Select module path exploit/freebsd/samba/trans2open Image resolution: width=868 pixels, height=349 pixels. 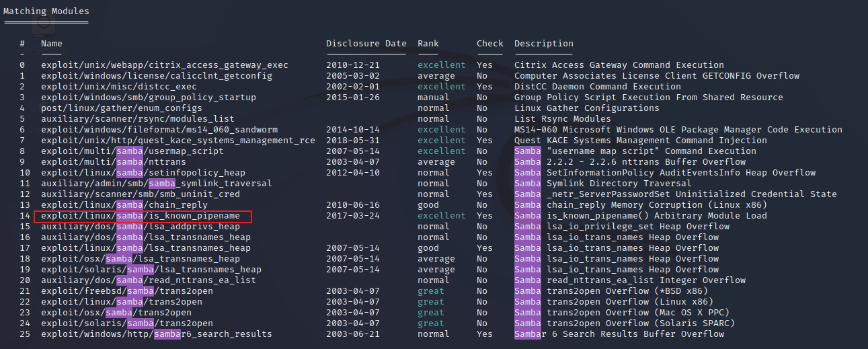[127, 291]
